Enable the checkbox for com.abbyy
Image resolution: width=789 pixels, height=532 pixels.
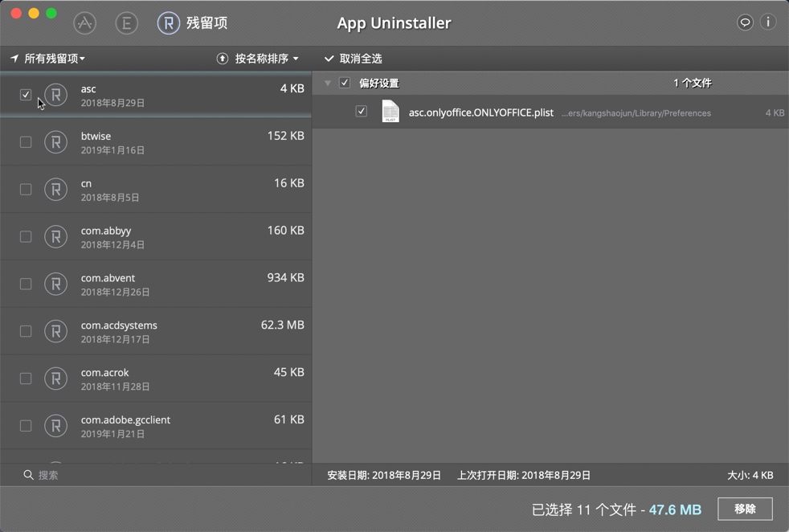(x=25, y=236)
